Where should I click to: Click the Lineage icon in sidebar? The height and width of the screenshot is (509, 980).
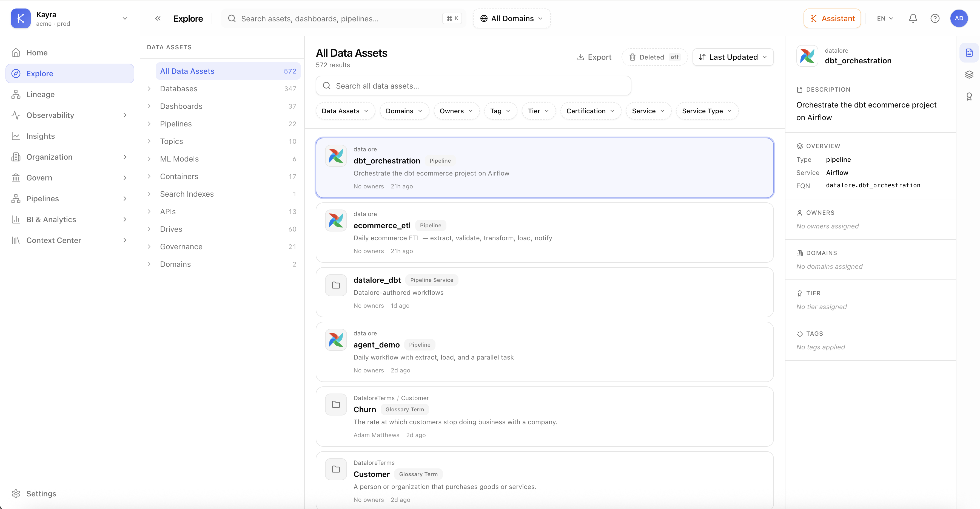coord(16,94)
